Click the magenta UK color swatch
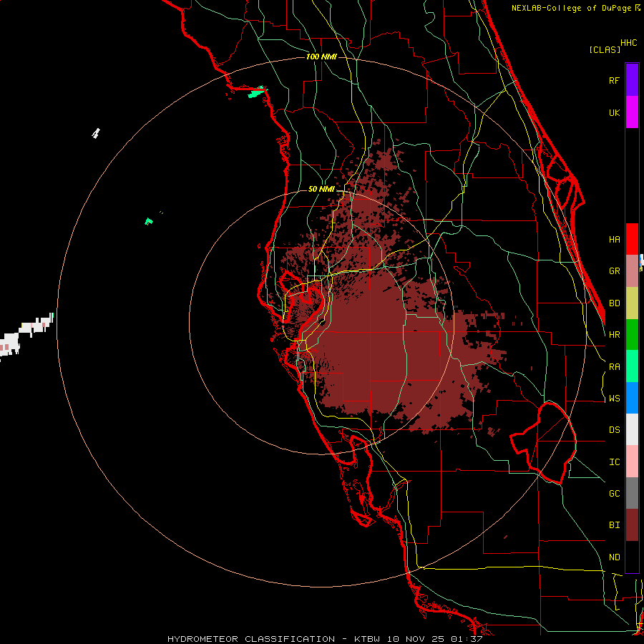This screenshot has height=644, width=644. pos(632,112)
